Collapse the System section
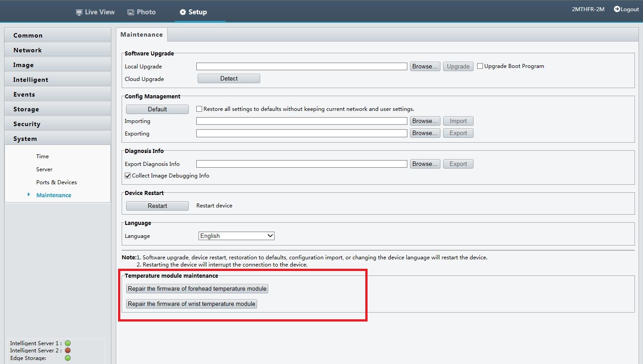Viewport: 643px width, 364px height. [58, 139]
